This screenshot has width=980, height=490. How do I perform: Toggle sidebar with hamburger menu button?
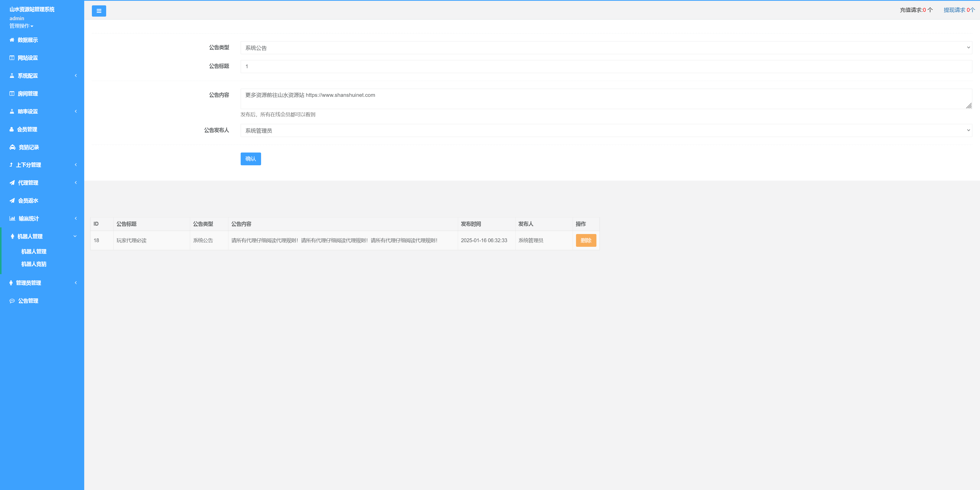[x=99, y=11]
